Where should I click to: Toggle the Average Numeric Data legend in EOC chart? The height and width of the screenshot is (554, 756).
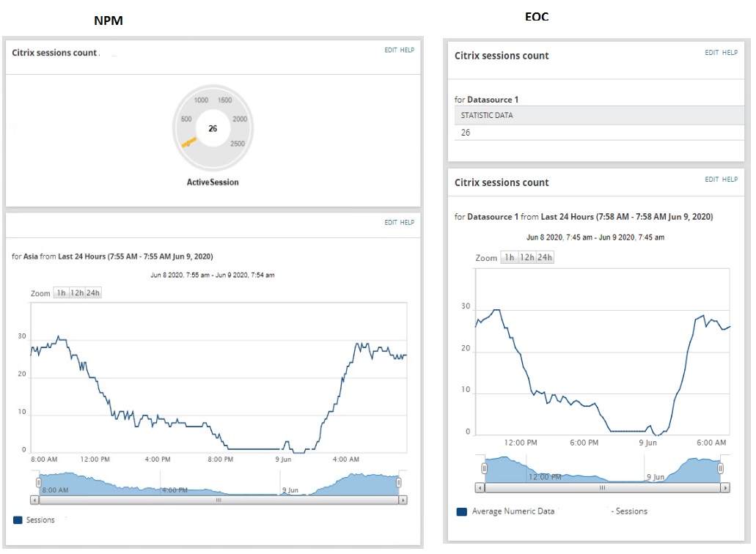506,511
